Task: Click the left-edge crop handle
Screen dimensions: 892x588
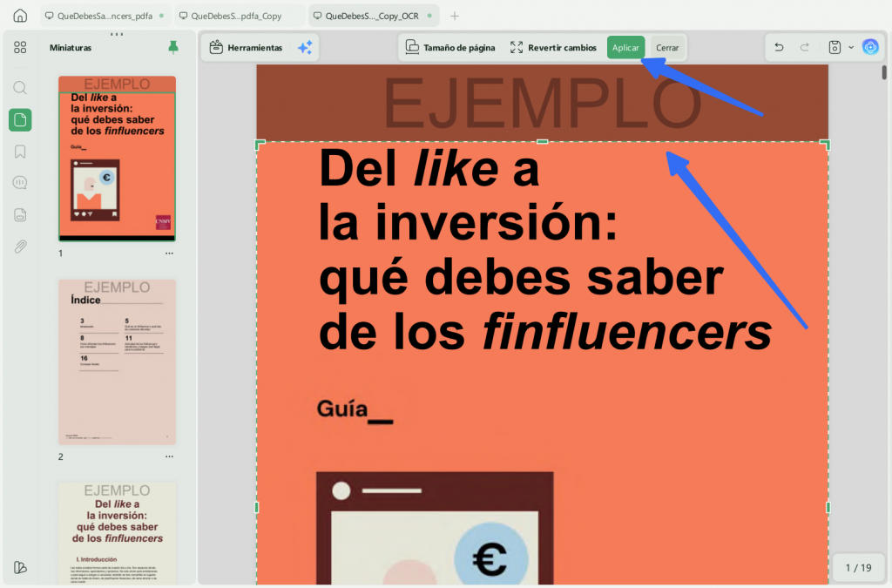Action: [257, 507]
